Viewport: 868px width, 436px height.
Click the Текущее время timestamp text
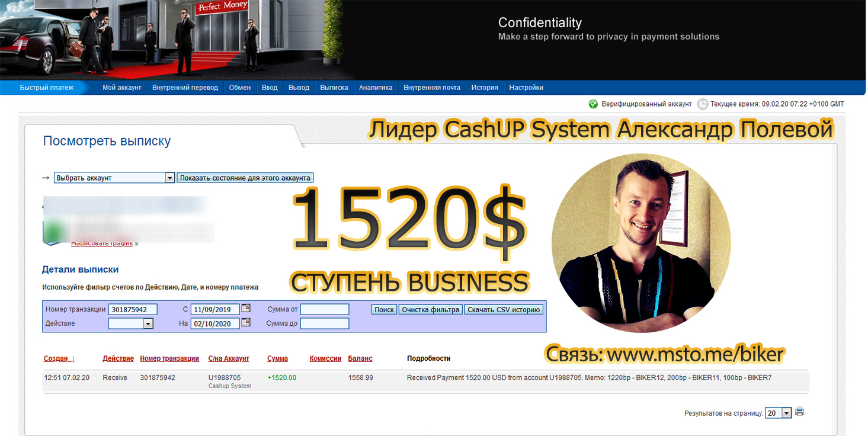click(x=777, y=104)
